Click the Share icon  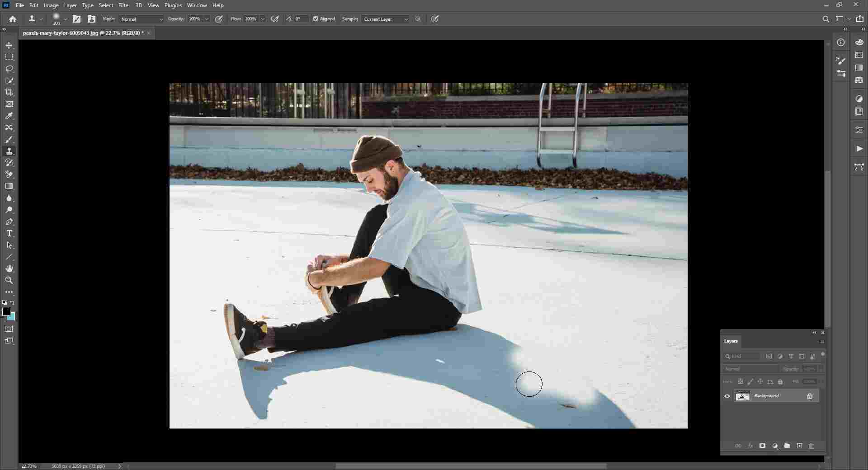860,19
